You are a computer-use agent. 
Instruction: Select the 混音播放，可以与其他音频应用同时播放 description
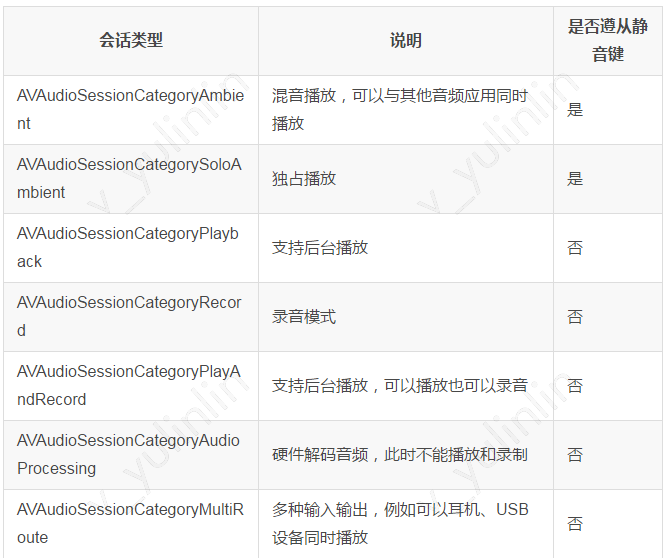(x=399, y=110)
